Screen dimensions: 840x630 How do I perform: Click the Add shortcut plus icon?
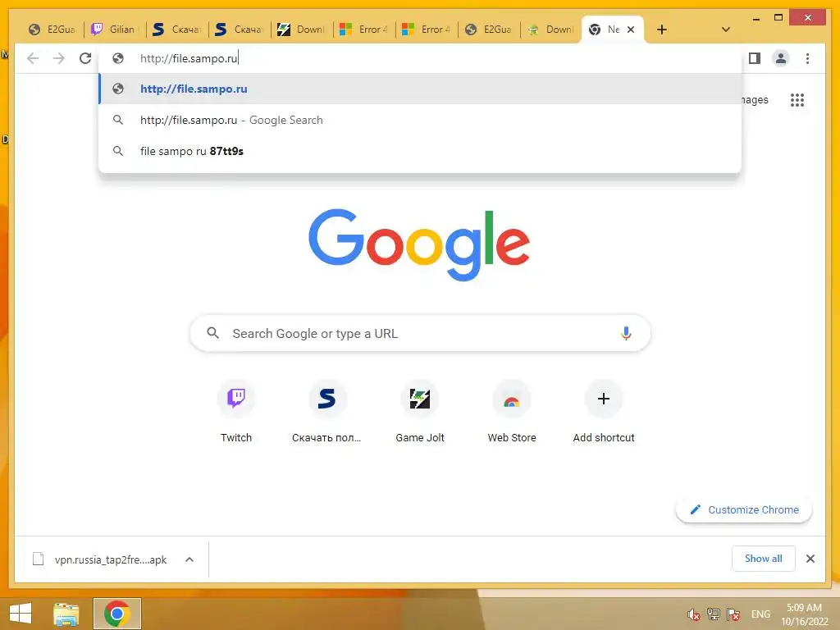pyautogui.click(x=604, y=399)
